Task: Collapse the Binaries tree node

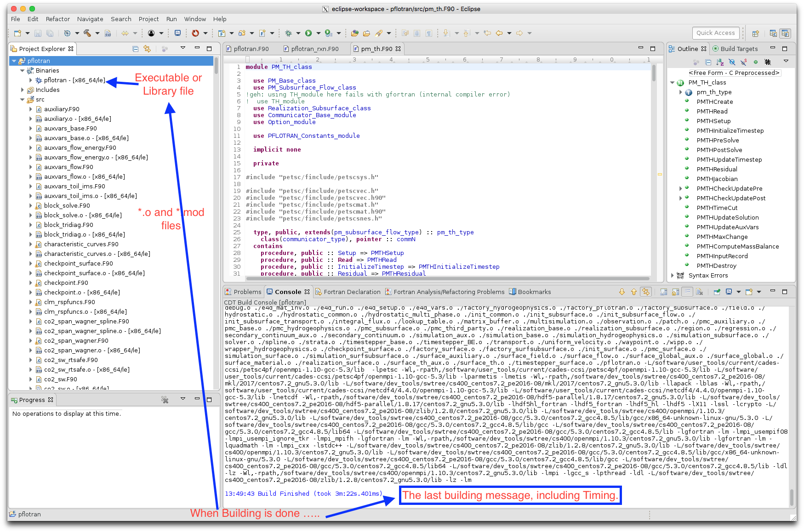Action: (23, 70)
